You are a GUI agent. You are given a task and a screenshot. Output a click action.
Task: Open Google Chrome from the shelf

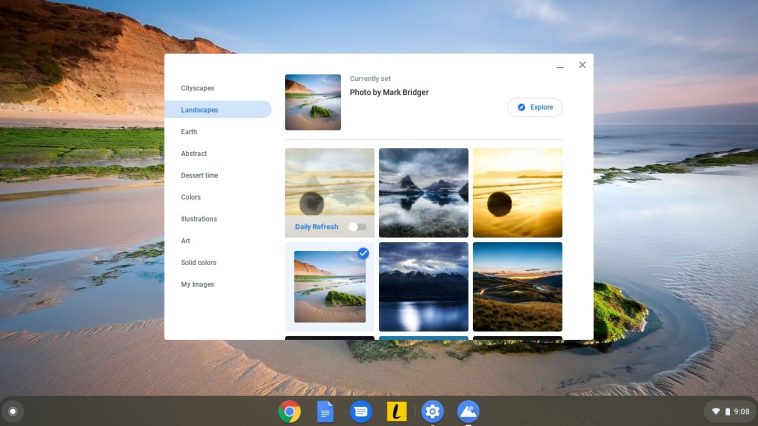tap(290, 411)
